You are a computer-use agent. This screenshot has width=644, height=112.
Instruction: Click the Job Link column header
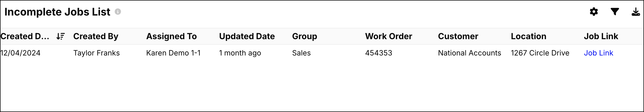click(x=601, y=36)
